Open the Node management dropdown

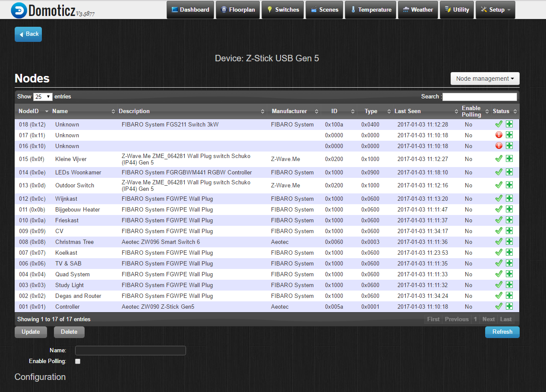(485, 79)
